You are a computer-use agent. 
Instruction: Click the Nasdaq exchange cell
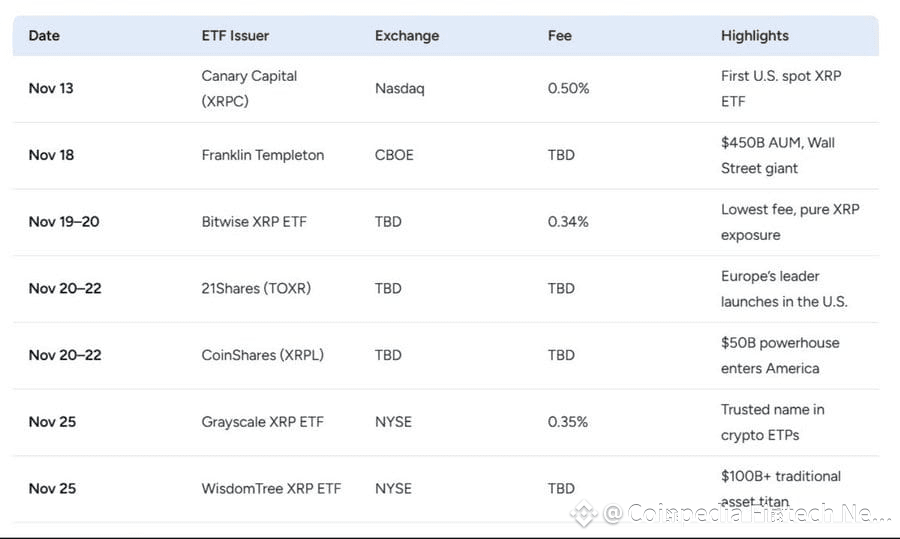click(399, 88)
